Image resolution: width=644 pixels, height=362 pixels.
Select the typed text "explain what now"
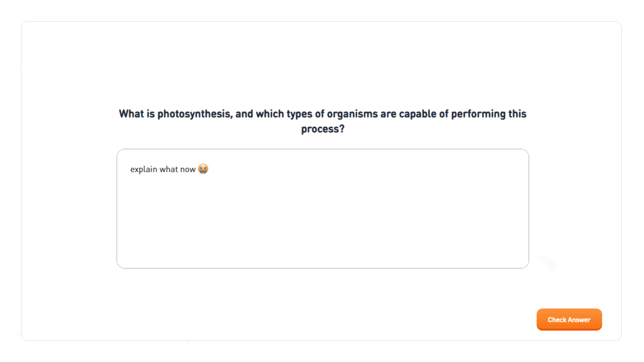163,169
